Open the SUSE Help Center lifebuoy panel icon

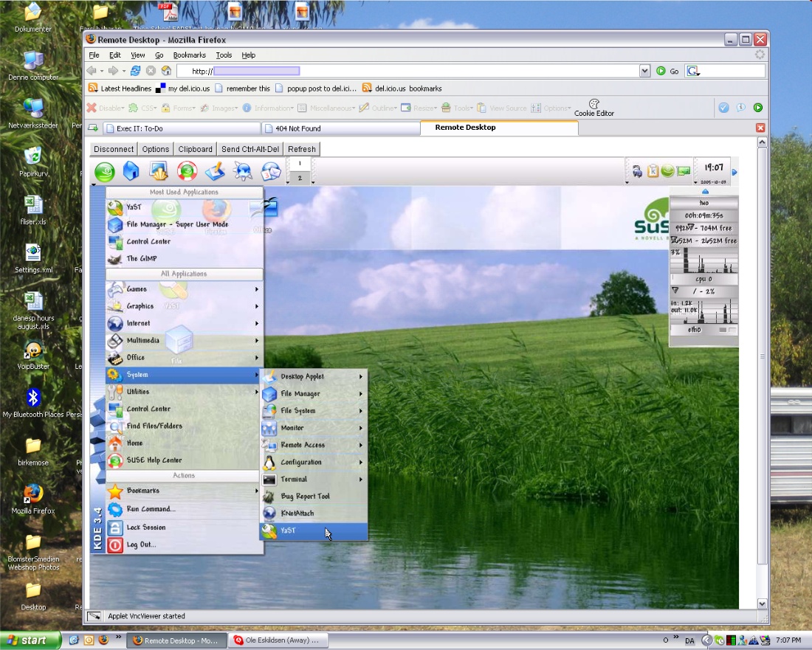(x=187, y=171)
